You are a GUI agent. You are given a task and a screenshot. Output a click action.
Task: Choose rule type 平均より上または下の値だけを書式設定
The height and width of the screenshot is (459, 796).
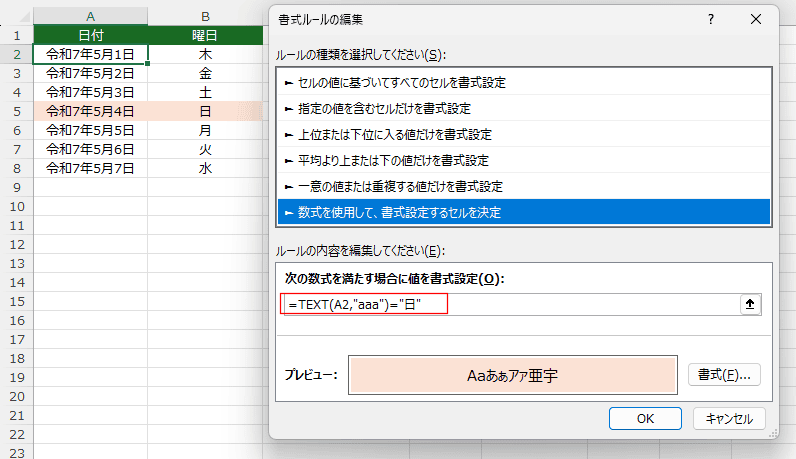(524, 160)
